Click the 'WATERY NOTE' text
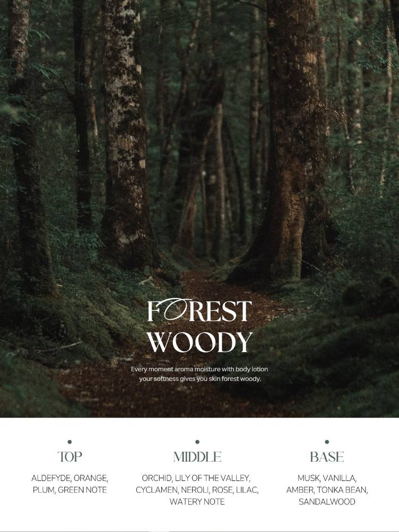The image size is (399, 532). 197,502
